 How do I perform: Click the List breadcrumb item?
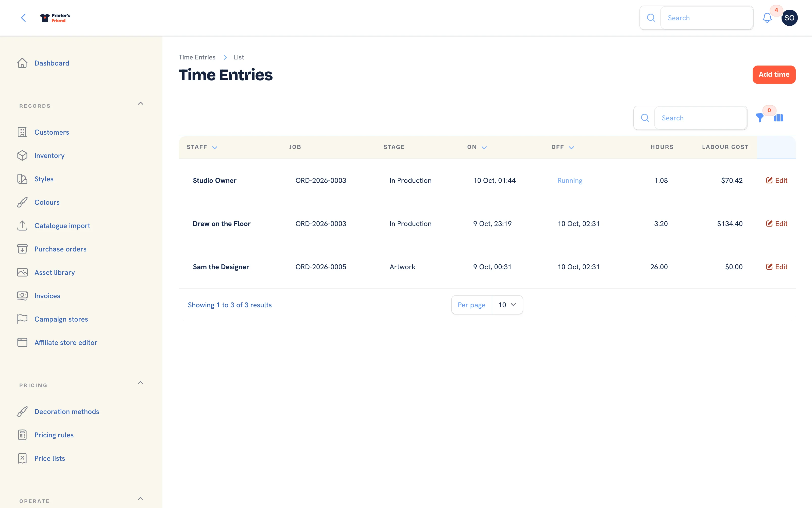[239, 57]
